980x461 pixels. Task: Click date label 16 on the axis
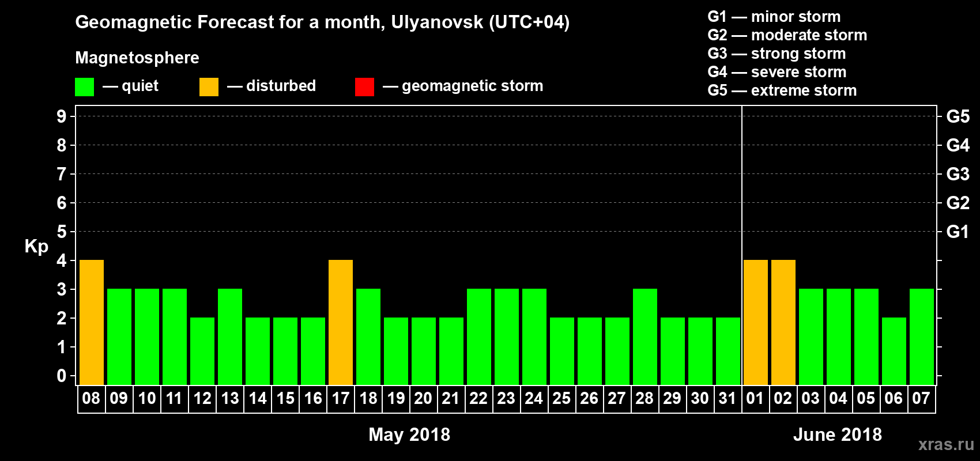point(312,398)
